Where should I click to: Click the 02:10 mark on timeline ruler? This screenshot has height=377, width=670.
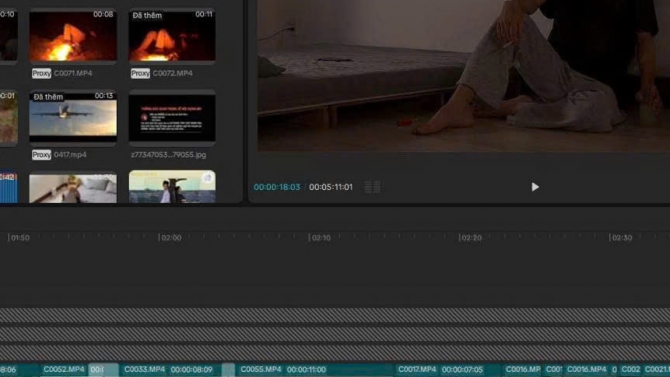tap(321, 238)
